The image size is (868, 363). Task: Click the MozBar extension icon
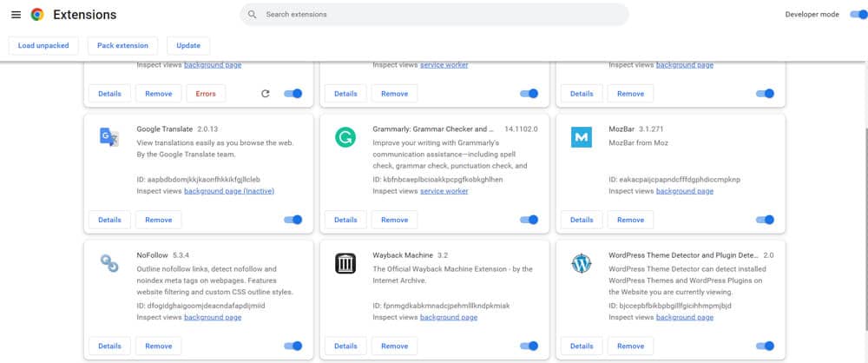coord(582,137)
